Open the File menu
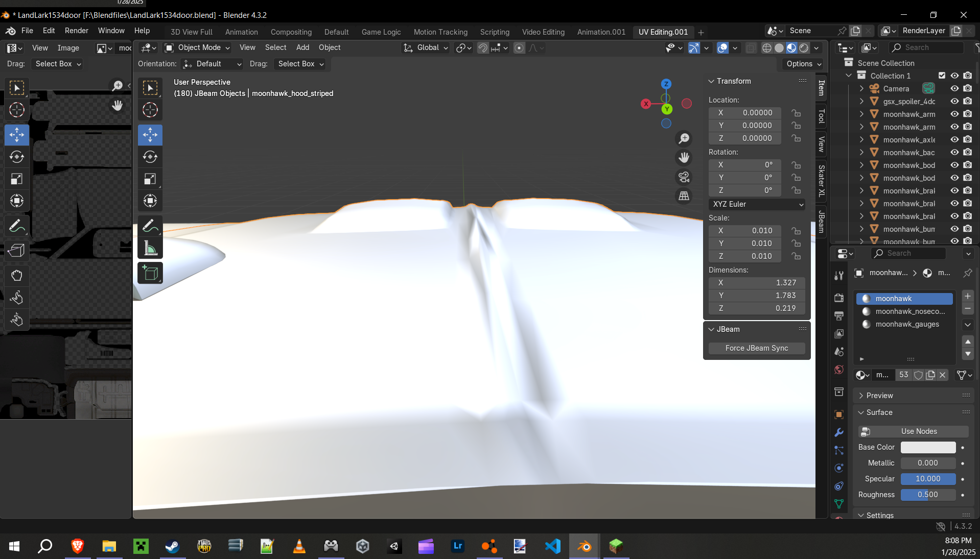The height and width of the screenshot is (559, 980). (27, 31)
